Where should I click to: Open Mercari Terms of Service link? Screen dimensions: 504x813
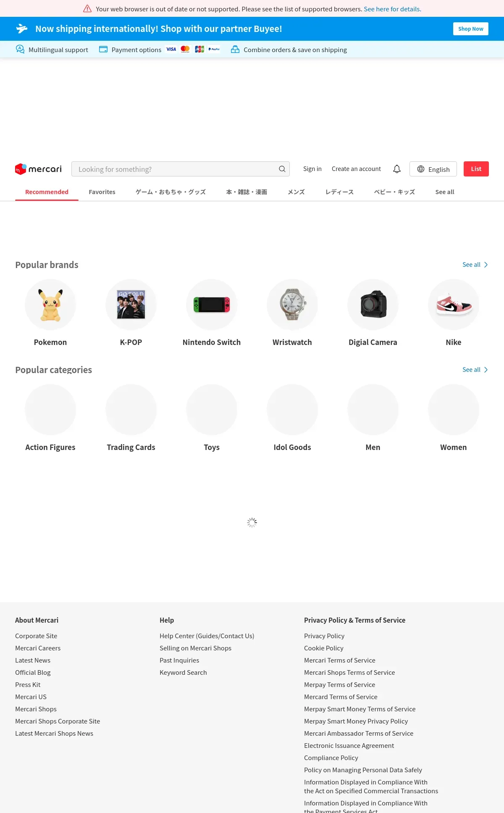(340, 660)
